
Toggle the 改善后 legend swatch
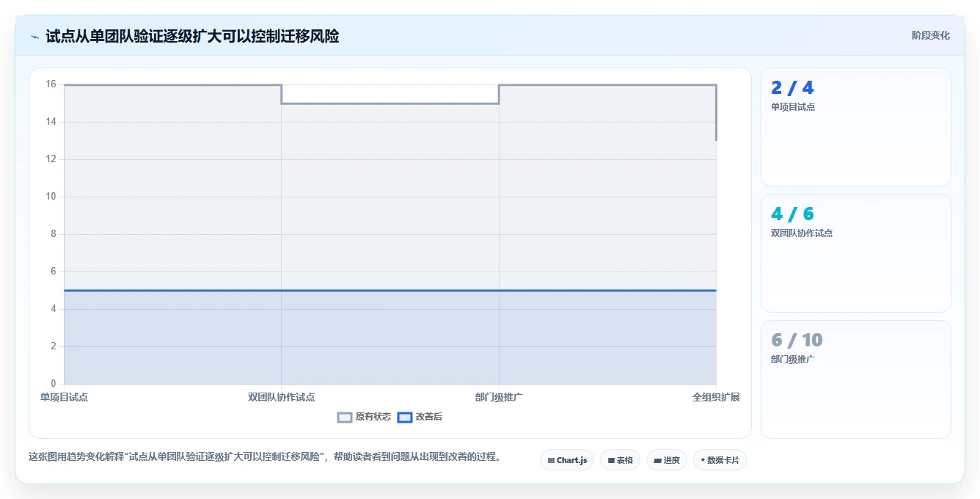(x=405, y=417)
